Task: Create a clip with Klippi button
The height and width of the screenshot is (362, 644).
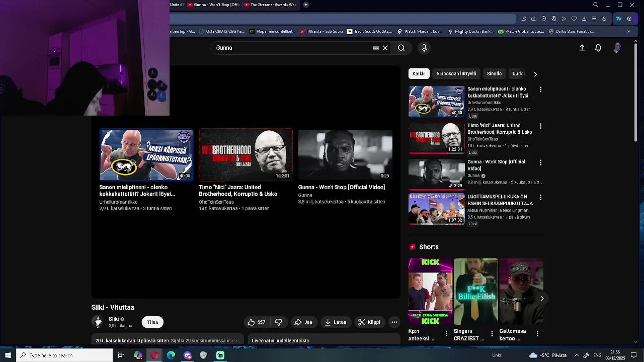Action: coord(369,322)
